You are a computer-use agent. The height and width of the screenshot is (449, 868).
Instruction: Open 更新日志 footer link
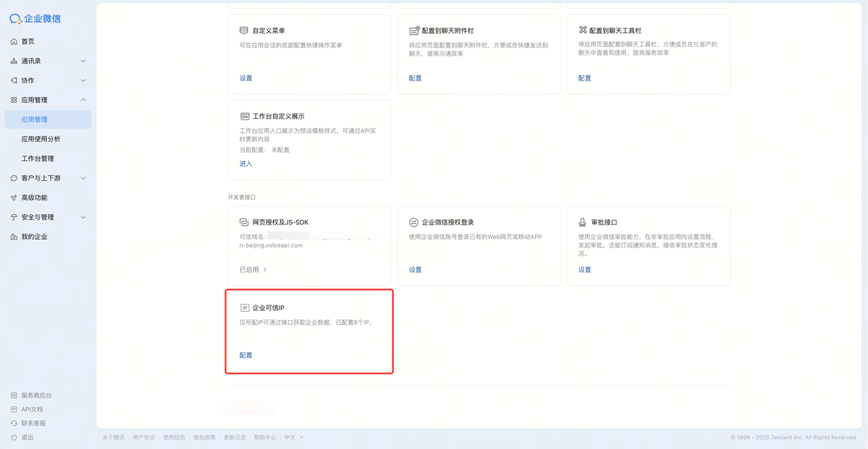pyautogui.click(x=235, y=437)
